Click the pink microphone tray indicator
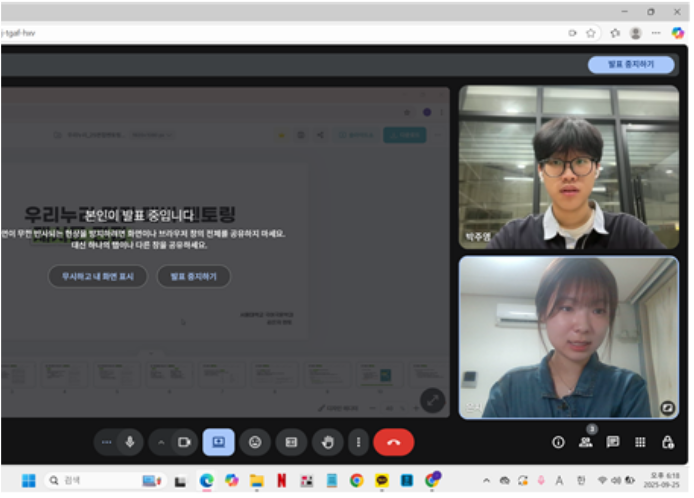The image size is (694, 498). [x=541, y=480]
